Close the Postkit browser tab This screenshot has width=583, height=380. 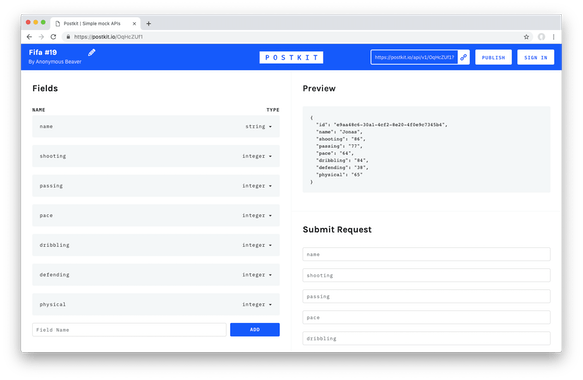click(x=134, y=23)
